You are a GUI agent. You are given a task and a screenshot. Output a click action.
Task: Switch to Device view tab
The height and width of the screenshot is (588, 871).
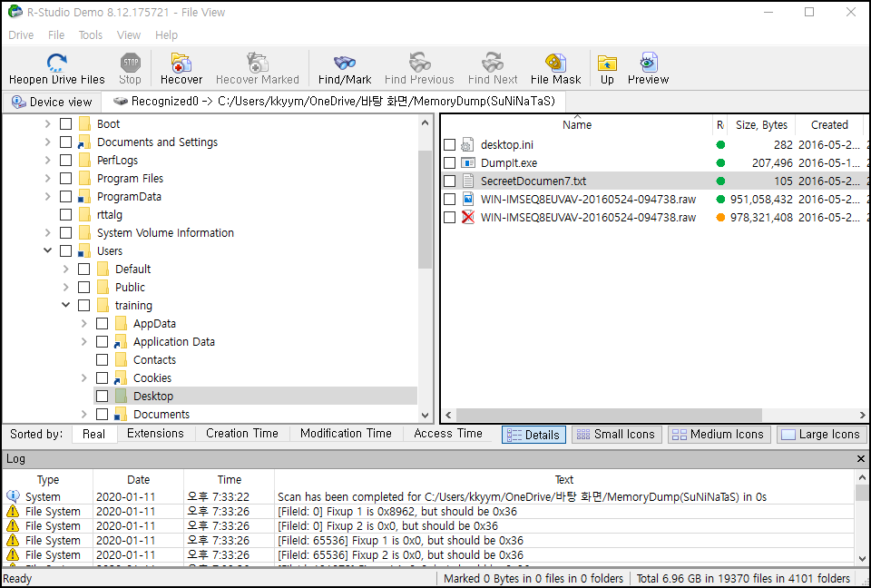coord(52,102)
